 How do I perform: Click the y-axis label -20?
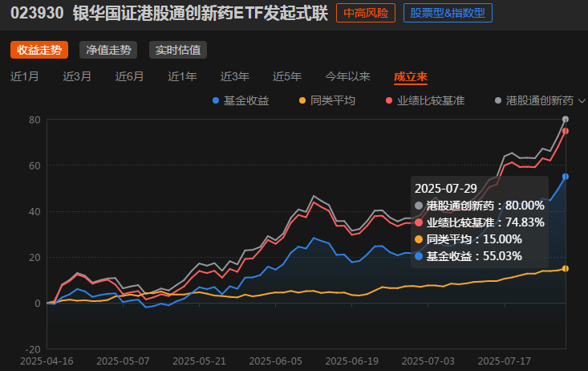[33, 349]
